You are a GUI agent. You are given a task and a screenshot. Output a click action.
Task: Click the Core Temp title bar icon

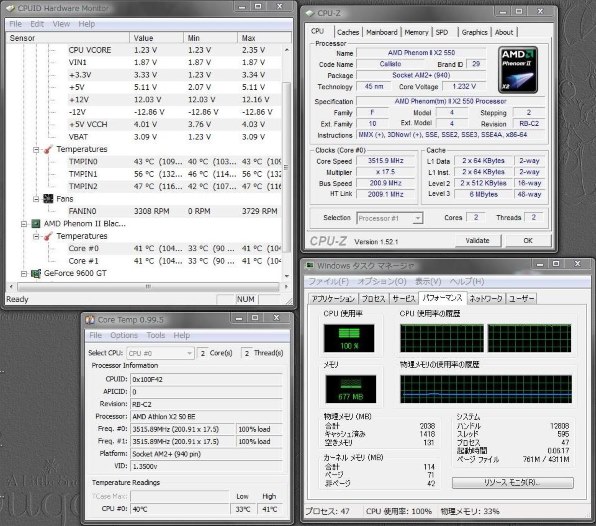(x=90, y=320)
